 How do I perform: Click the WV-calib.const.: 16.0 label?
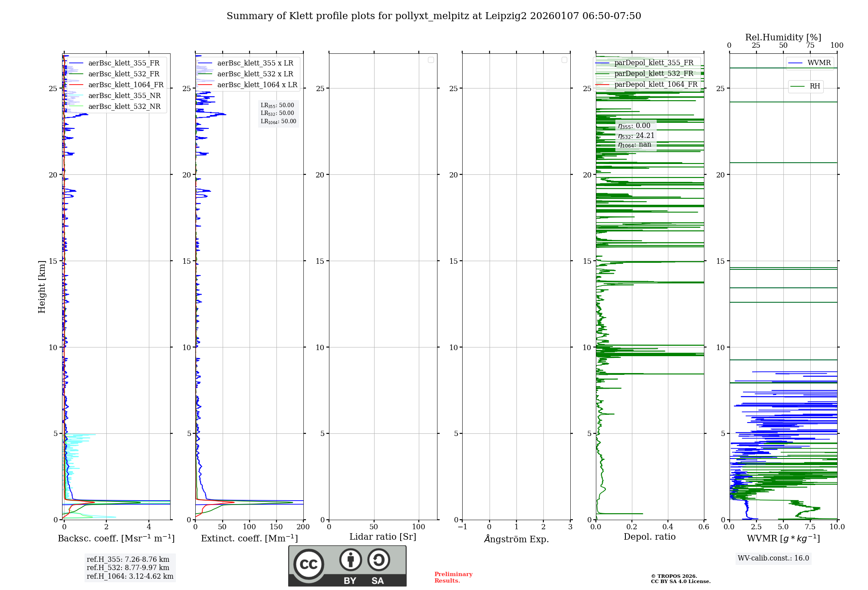click(x=773, y=558)
